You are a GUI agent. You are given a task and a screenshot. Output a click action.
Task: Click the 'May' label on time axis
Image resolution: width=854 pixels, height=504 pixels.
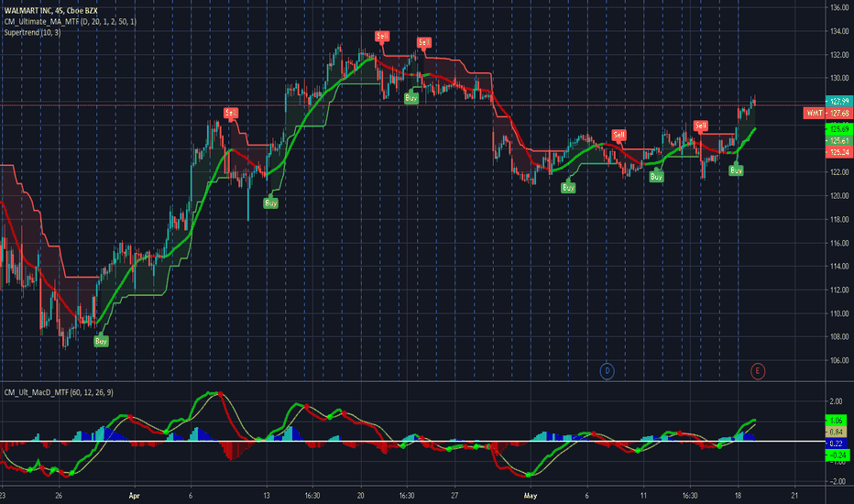[x=530, y=495]
